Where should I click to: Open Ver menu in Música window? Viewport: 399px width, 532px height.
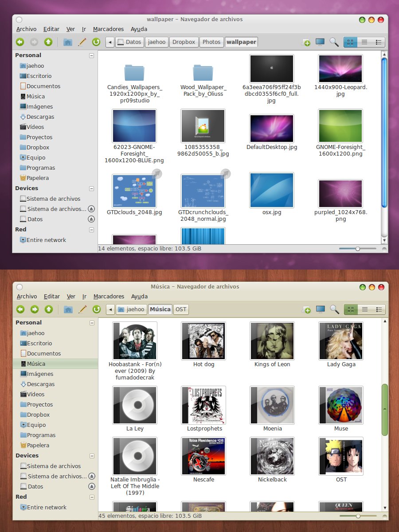tap(71, 297)
